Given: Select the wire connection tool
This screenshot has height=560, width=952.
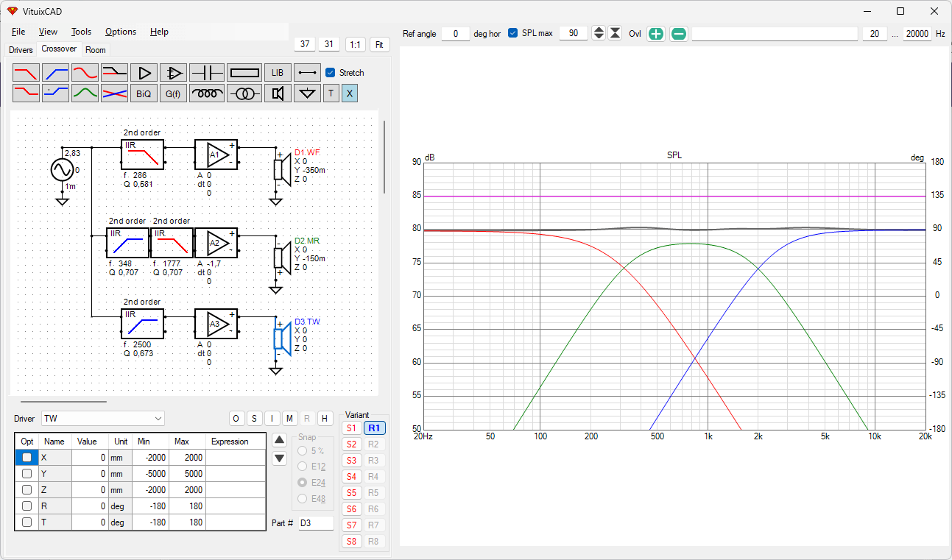Looking at the screenshot, I should pos(307,73).
